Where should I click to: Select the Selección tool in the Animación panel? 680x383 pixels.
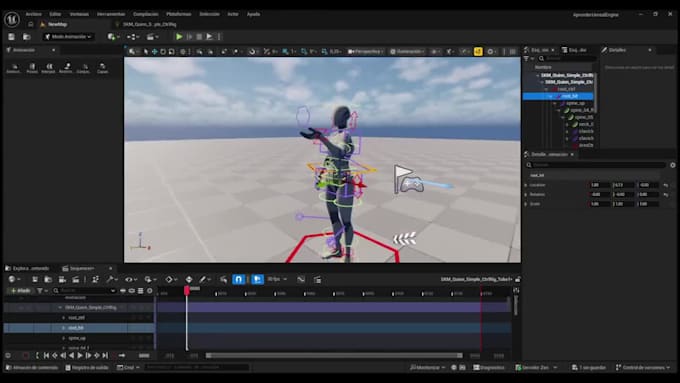[x=14, y=68]
